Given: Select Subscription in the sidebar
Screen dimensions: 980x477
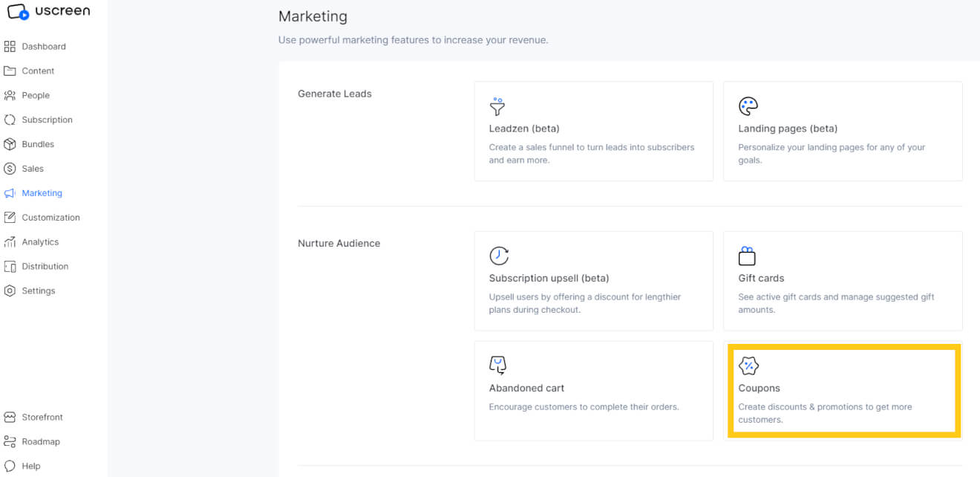Looking at the screenshot, I should click(x=47, y=120).
